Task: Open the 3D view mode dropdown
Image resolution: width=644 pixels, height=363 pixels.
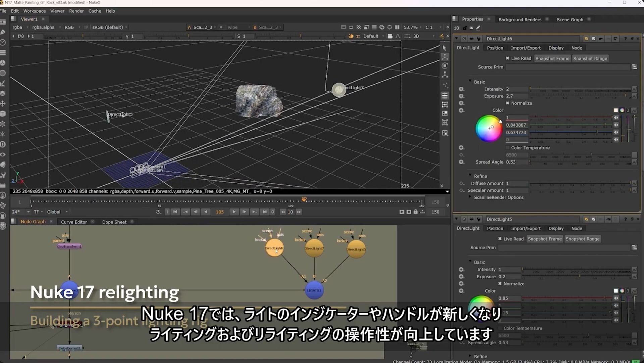Action: click(x=424, y=36)
